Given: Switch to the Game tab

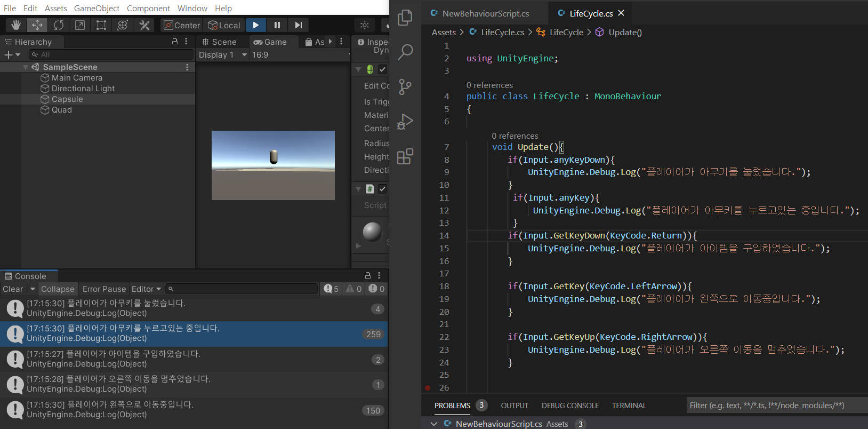Looking at the screenshot, I should [x=270, y=42].
